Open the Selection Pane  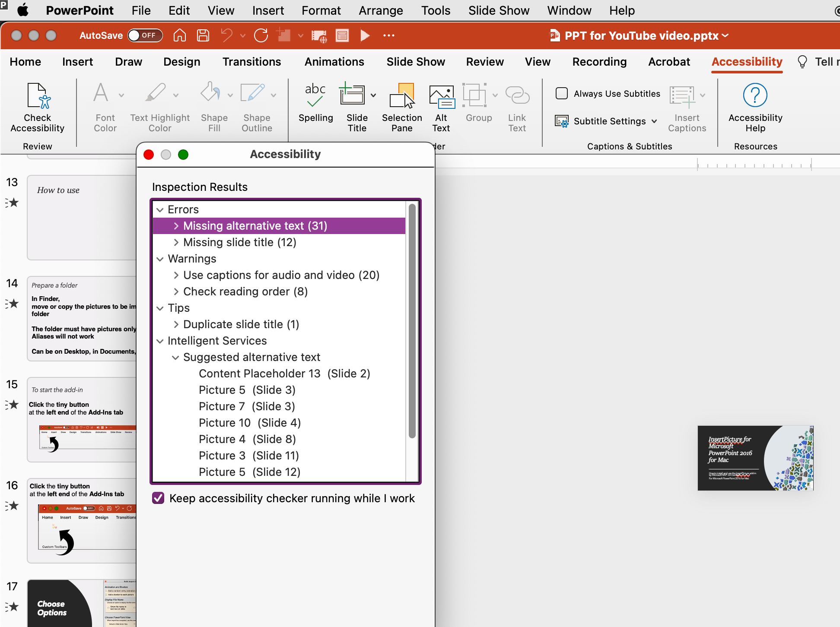(402, 107)
